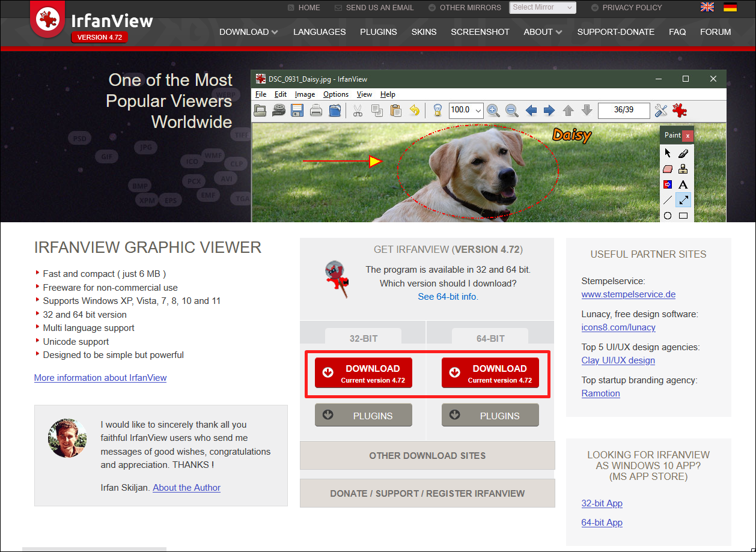Click the Slideshow film reel icon in IrfanView toolbar

coord(279,111)
